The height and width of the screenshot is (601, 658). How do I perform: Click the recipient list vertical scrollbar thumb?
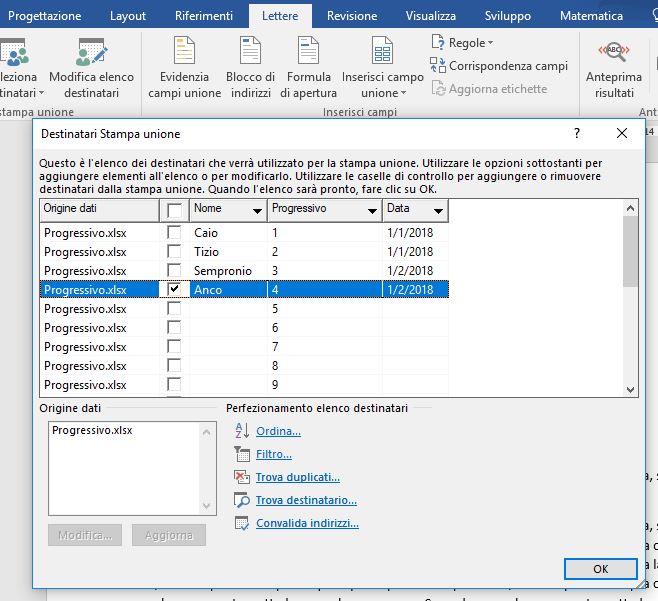(630, 251)
